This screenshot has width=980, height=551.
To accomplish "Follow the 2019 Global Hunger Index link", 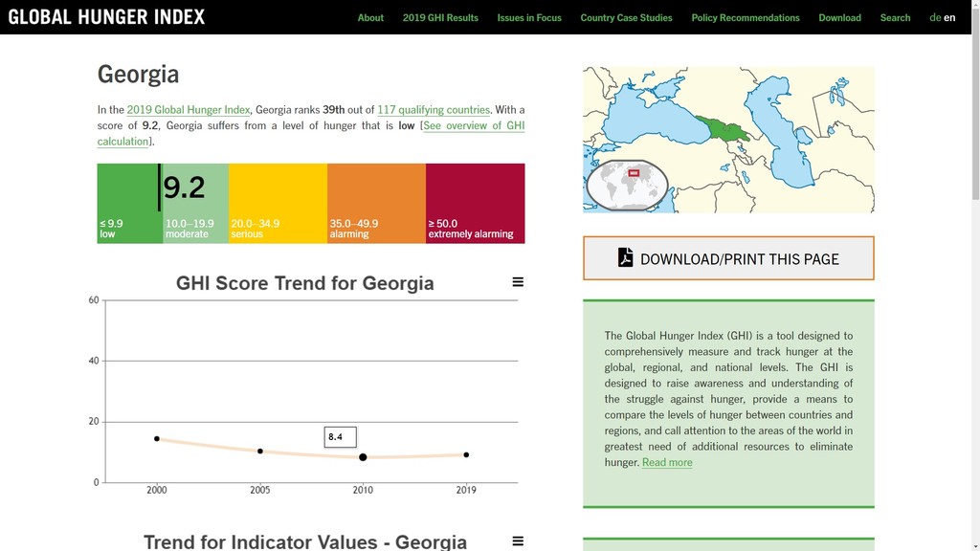I will click(189, 109).
